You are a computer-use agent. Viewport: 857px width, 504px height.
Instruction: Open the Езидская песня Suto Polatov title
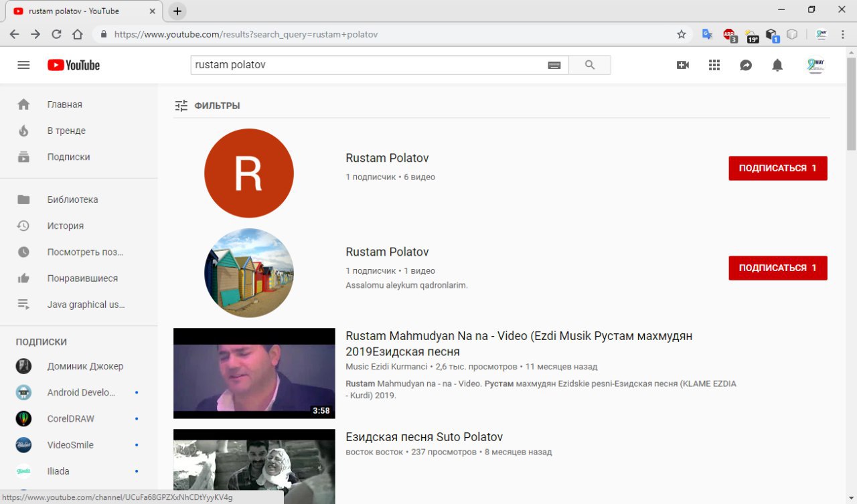tap(424, 437)
